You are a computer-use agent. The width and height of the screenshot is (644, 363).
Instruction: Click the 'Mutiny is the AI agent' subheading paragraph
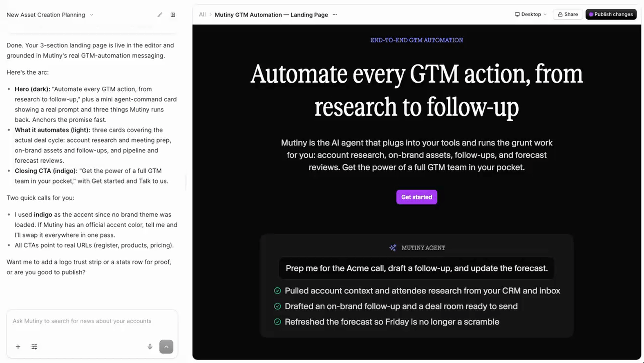[417, 155]
